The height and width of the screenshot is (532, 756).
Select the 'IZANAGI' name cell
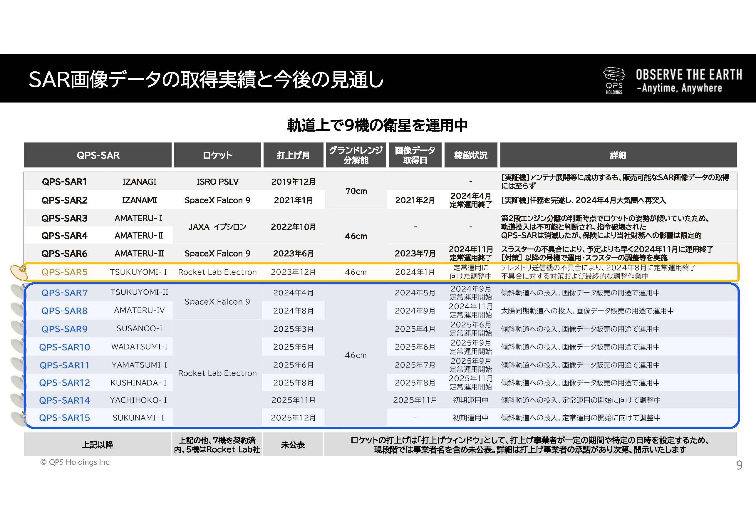pyautogui.click(x=139, y=182)
